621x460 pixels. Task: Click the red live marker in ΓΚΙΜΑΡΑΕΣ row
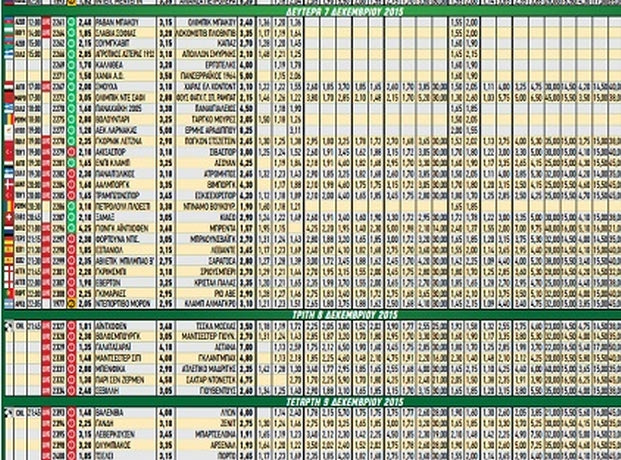[46, 293]
